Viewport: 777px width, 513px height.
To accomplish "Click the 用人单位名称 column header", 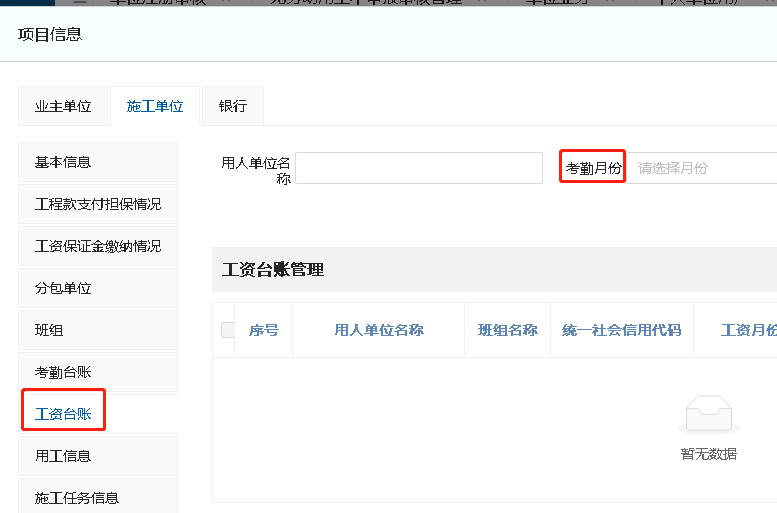I will pos(379,330).
